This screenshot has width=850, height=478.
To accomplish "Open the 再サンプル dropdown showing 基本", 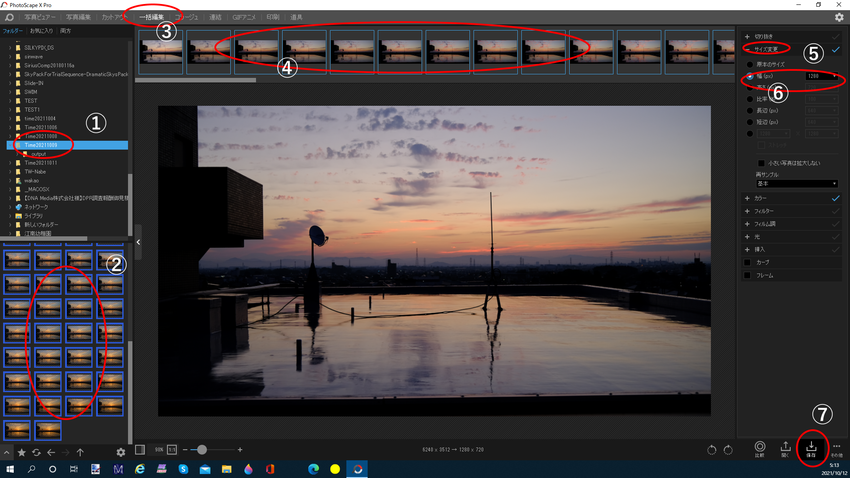I will [797, 184].
